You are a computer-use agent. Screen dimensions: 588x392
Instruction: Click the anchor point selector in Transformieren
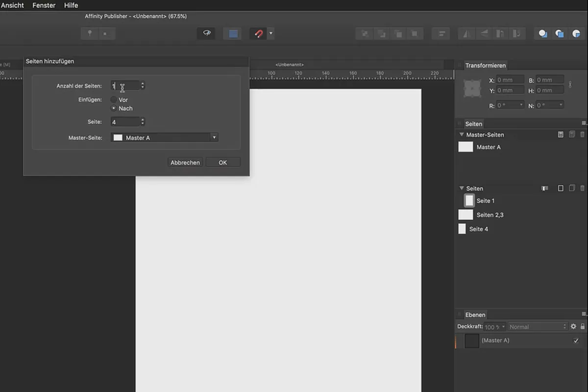(472, 88)
